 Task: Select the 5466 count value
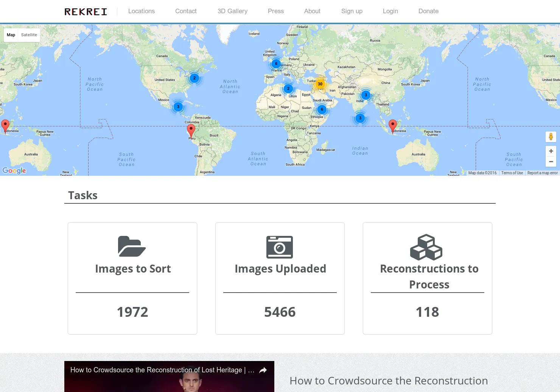pyautogui.click(x=280, y=312)
